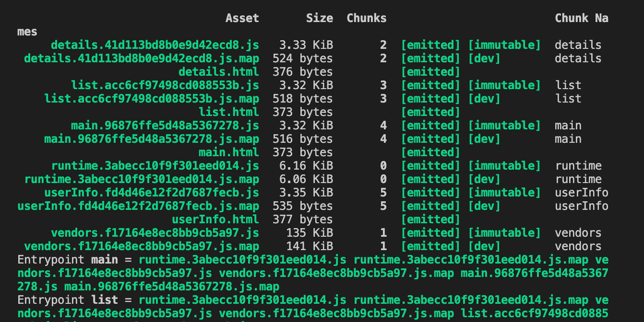Click the 518 bytes size value
Viewport: 644px width, 322px height.
303,99
